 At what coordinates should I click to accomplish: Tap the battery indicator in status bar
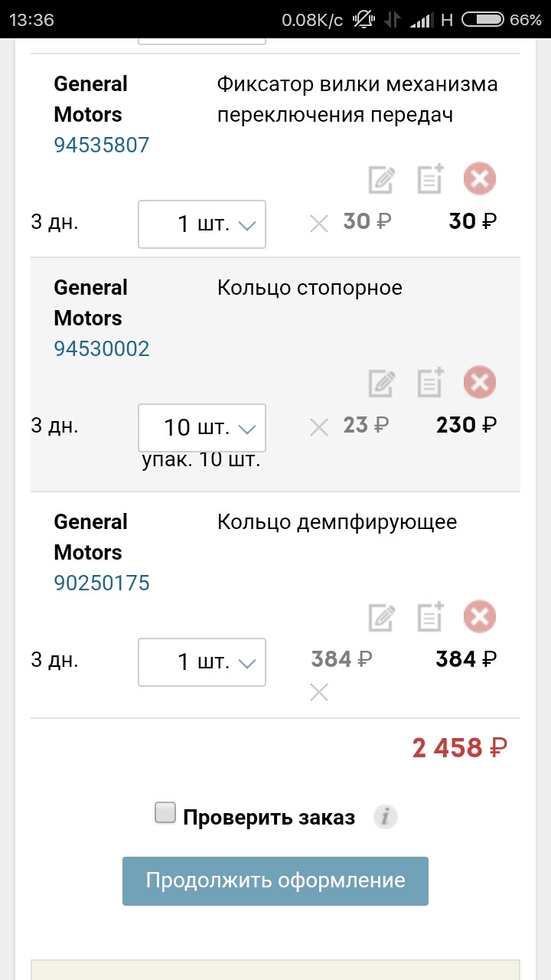tap(483, 20)
